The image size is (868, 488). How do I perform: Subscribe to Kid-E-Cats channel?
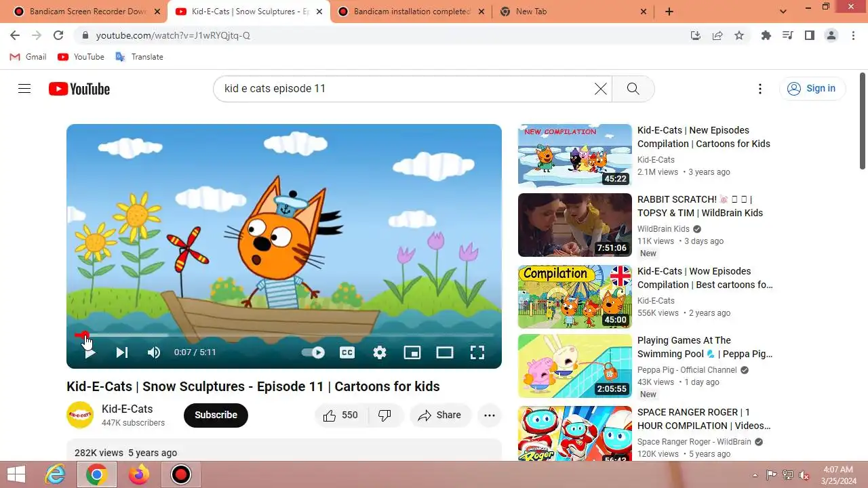(x=216, y=415)
